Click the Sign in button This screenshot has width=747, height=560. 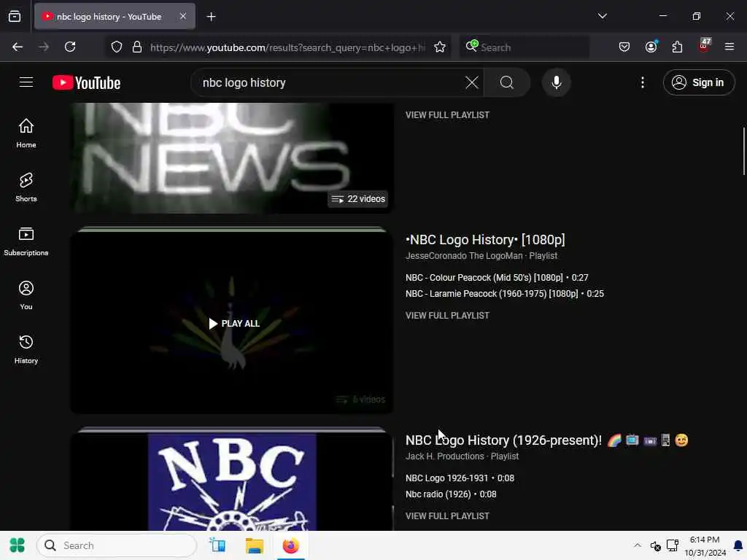coord(698,82)
